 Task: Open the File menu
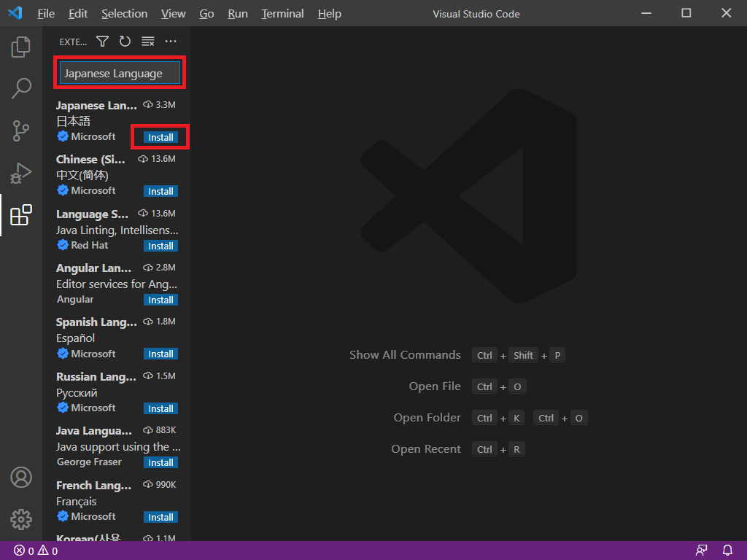click(x=46, y=14)
